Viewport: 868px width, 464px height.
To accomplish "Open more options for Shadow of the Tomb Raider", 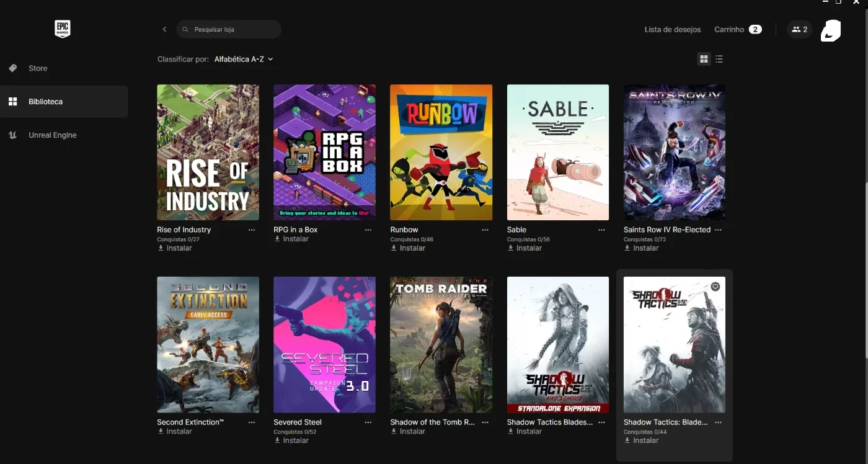I will pos(485,422).
